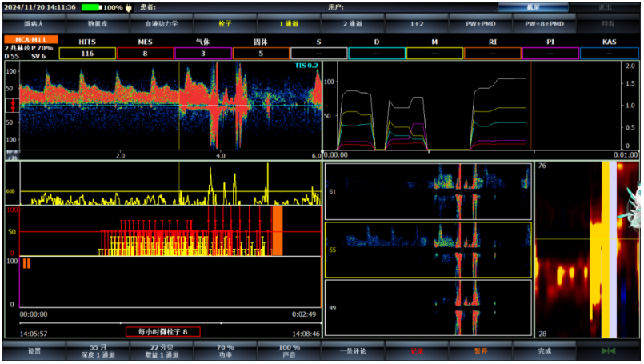The height and width of the screenshot is (364, 644).
Task: Click the orange pause bars in the lower trend panel
Action: pyautogui.click(x=26, y=263)
